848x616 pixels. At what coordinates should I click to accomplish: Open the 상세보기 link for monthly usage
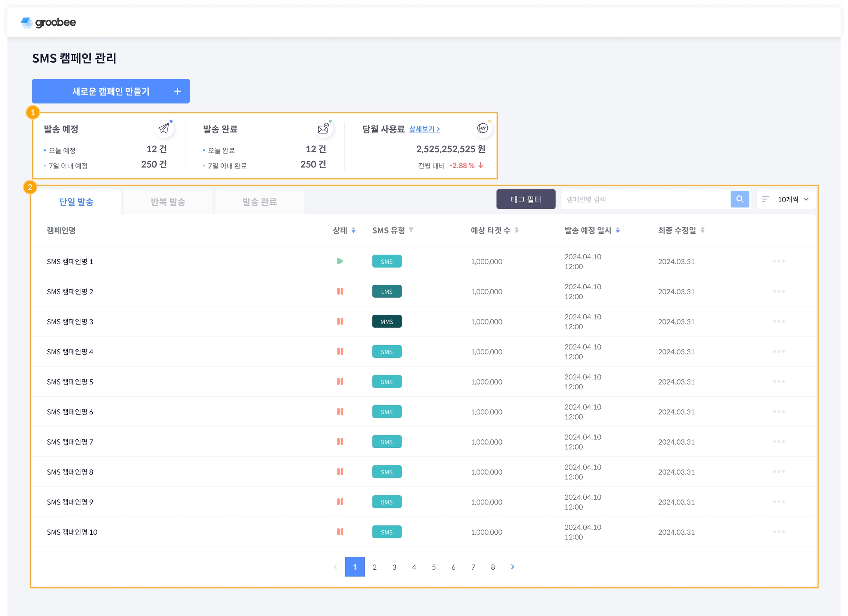click(x=424, y=129)
